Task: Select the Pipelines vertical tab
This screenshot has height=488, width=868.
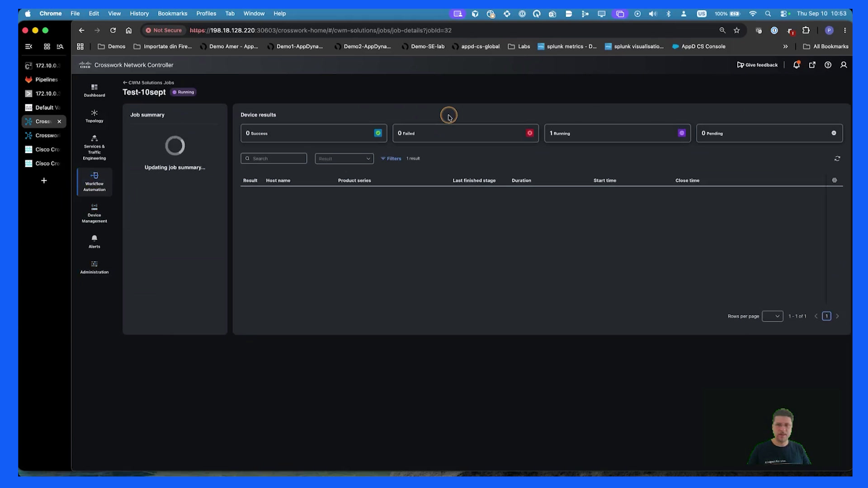Action: [x=44, y=80]
